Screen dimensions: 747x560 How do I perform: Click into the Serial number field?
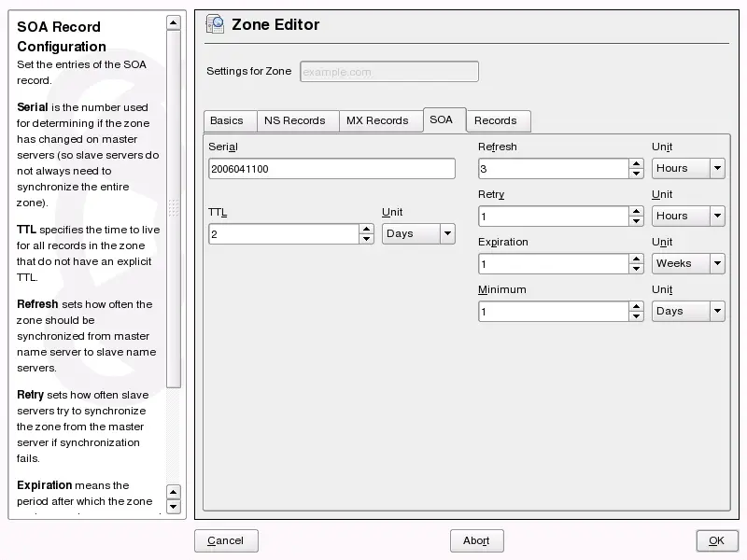click(x=331, y=168)
